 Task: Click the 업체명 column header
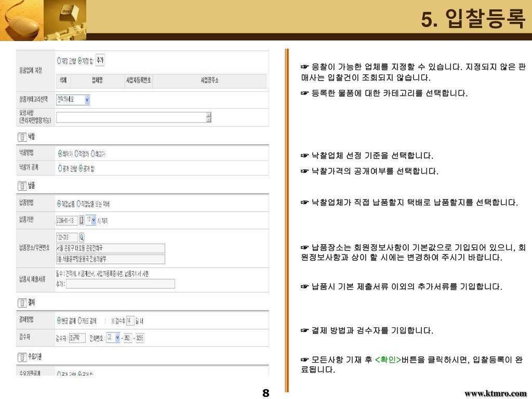click(97, 81)
